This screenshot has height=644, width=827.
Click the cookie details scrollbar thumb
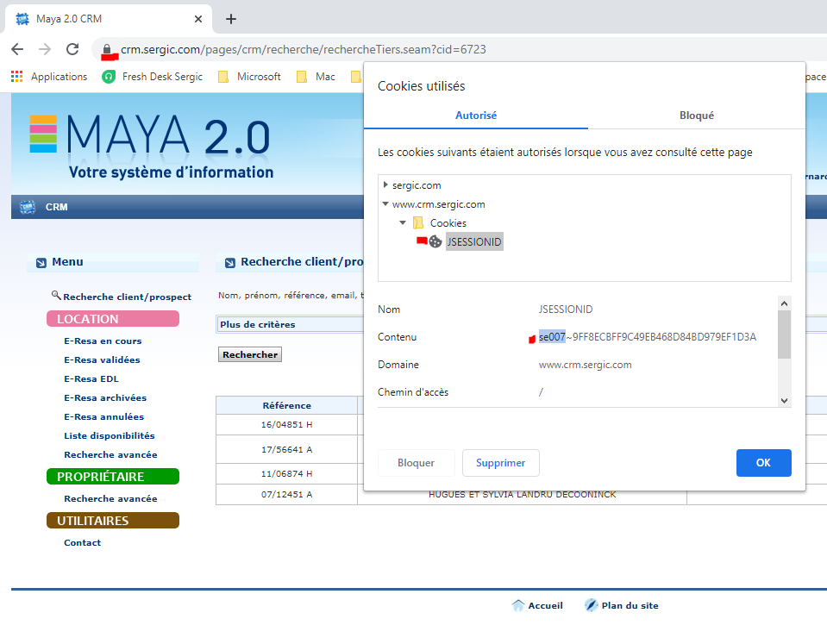point(784,335)
